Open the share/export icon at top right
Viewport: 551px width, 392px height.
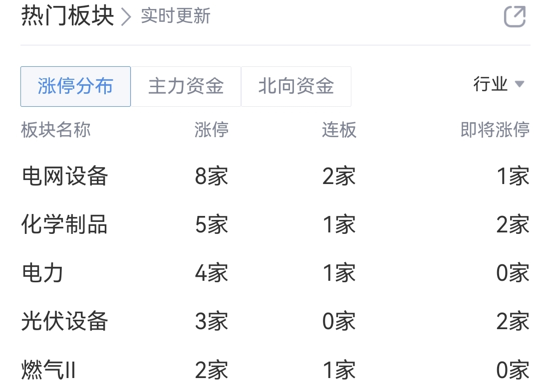click(515, 16)
